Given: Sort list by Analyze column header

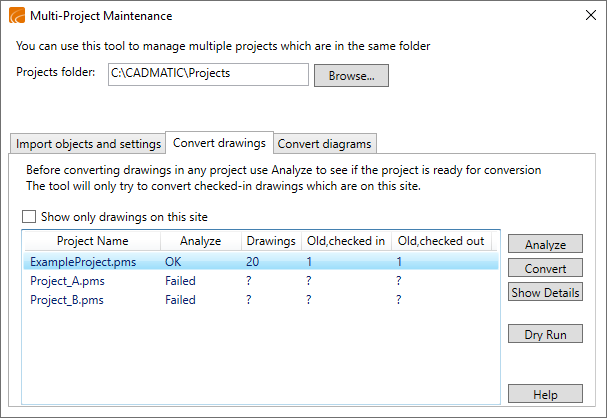Looking at the screenshot, I should [x=200, y=241].
